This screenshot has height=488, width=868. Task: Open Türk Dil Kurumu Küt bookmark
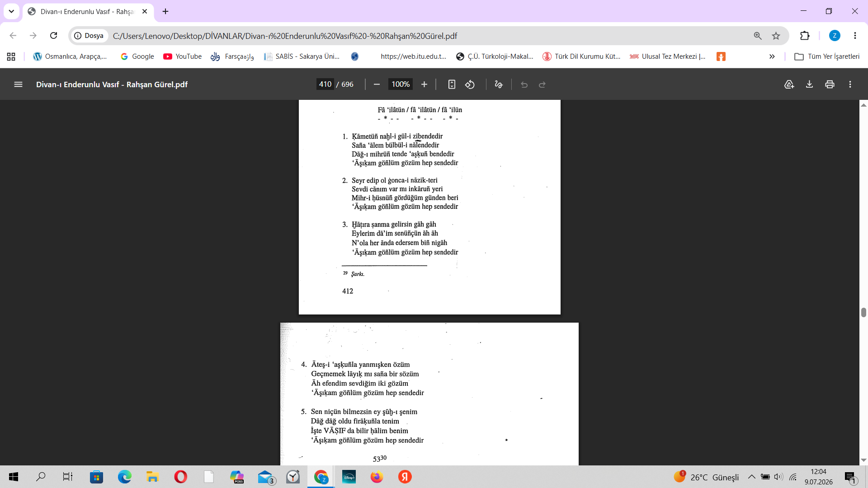[581, 56]
